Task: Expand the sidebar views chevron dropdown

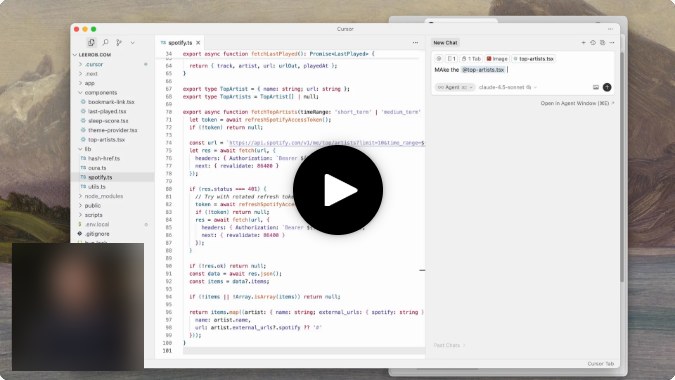Action: (133, 43)
